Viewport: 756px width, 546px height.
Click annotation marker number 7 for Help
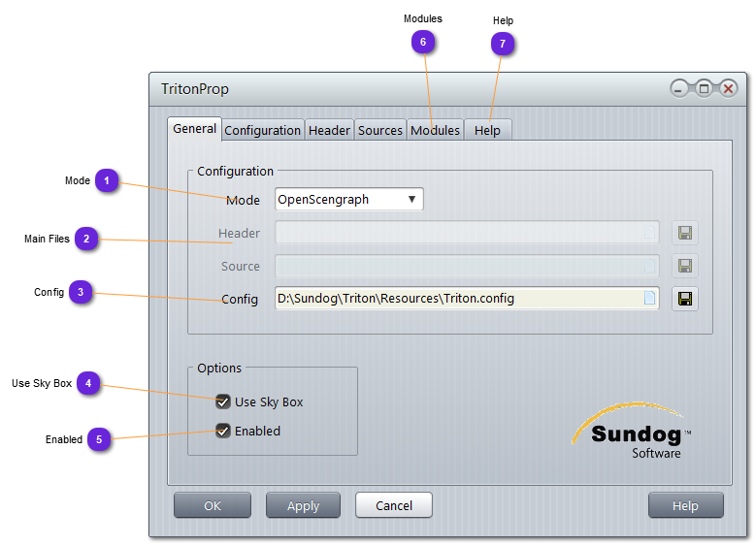pos(502,43)
